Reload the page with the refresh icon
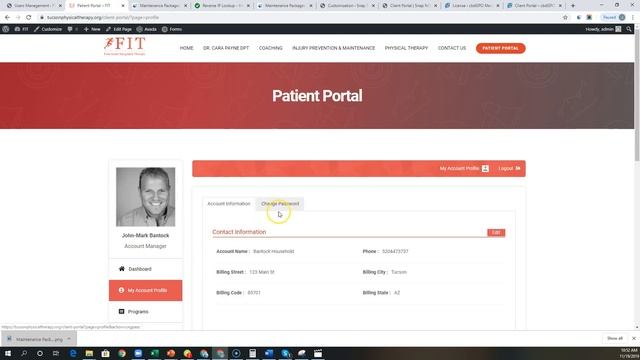The height and width of the screenshot is (360, 640). (29, 18)
